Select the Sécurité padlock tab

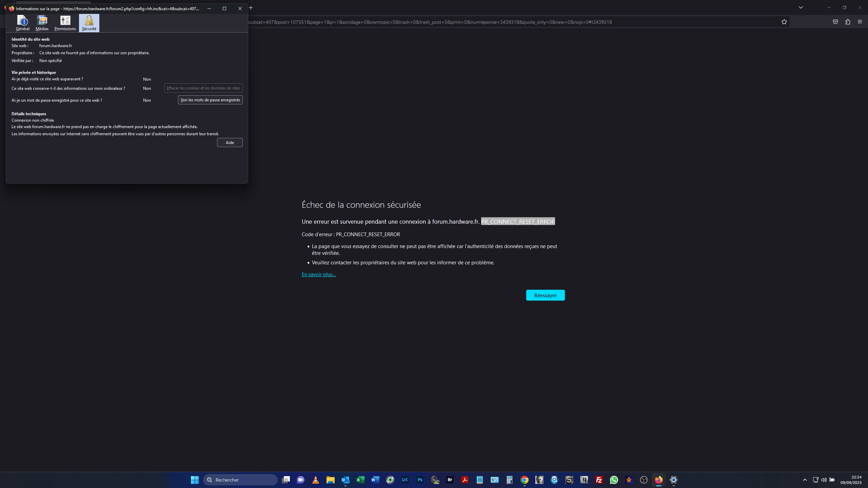(89, 23)
